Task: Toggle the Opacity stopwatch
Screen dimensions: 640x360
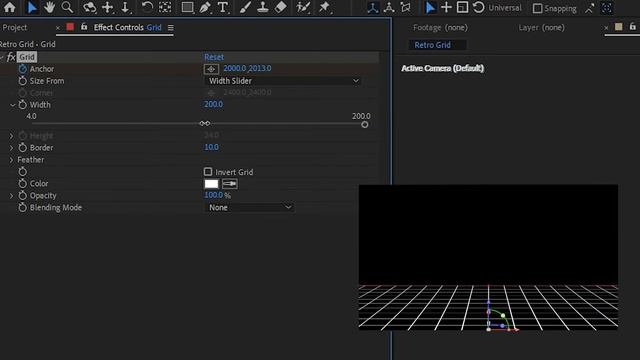Action: pos(22,196)
